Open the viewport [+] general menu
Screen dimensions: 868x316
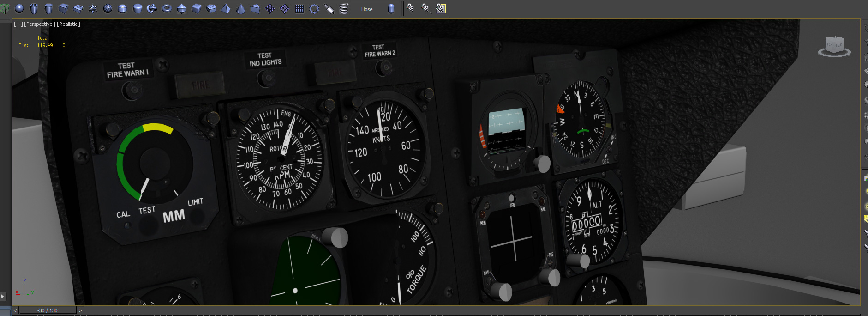point(18,24)
